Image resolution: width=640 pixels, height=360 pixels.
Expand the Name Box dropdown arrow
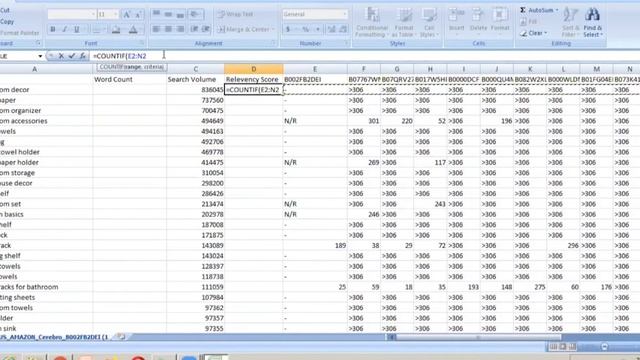click(x=40, y=56)
